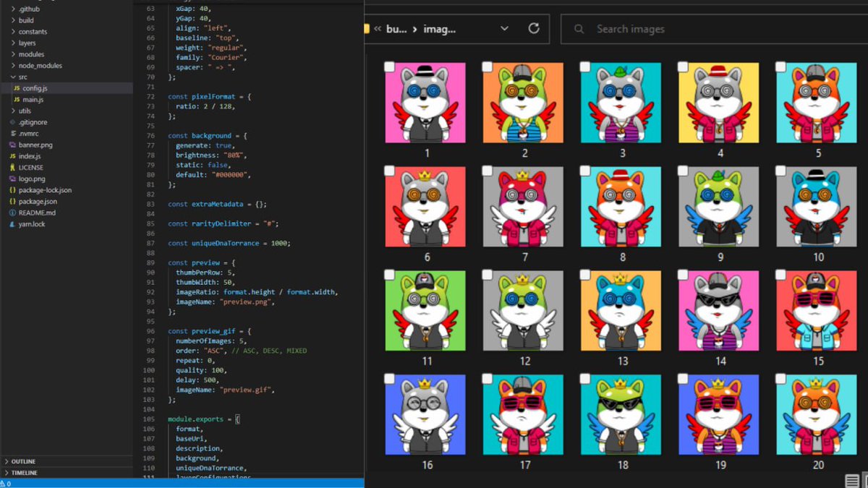Tick the checkbox on image 3
The height and width of the screenshot is (488, 868).
(x=585, y=67)
